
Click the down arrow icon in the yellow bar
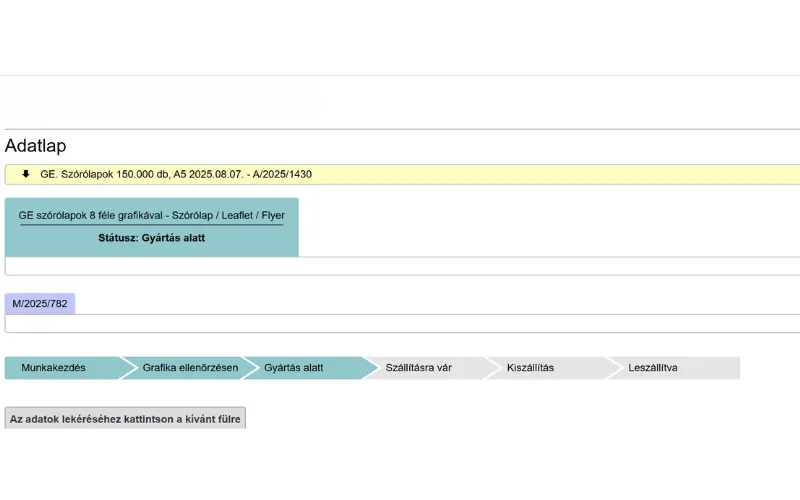pos(26,174)
